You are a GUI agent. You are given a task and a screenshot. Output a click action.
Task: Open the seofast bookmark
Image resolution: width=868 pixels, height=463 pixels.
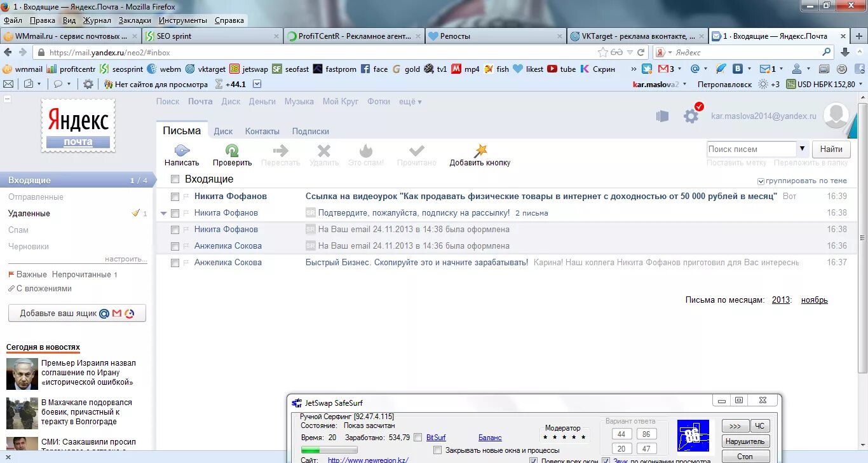pyautogui.click(x=290, y=69)
